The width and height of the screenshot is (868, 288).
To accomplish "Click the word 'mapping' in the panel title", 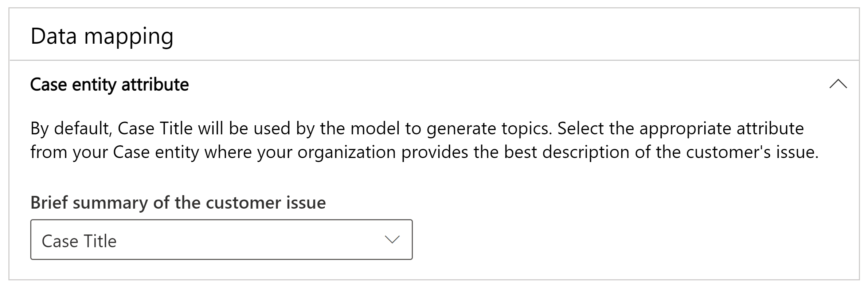I will pos(129,37).
